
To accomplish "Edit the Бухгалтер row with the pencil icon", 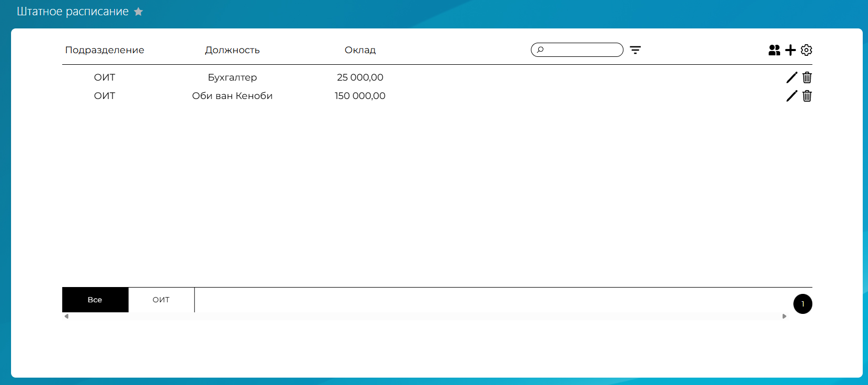I will [792, 77].
